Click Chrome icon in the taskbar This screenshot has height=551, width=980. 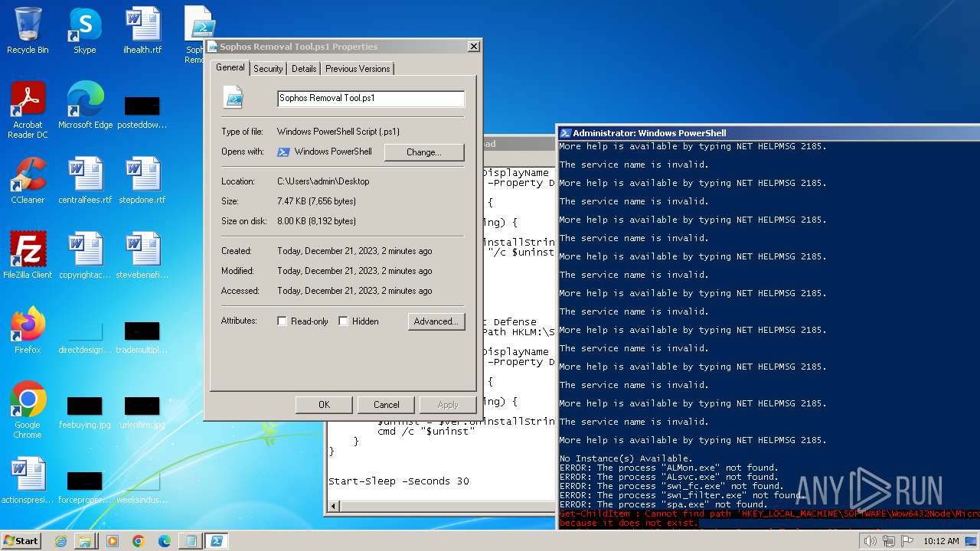[139, 541]
